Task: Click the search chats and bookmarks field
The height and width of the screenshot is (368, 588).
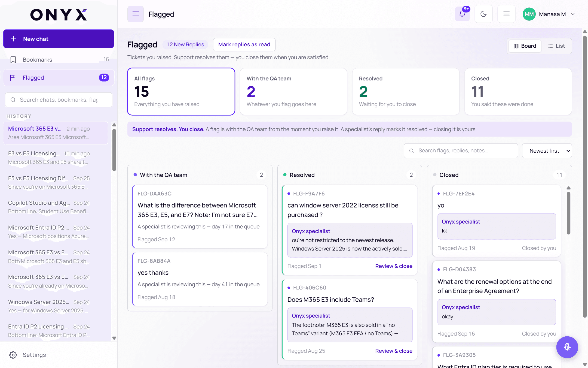Action: pos(59,100)
